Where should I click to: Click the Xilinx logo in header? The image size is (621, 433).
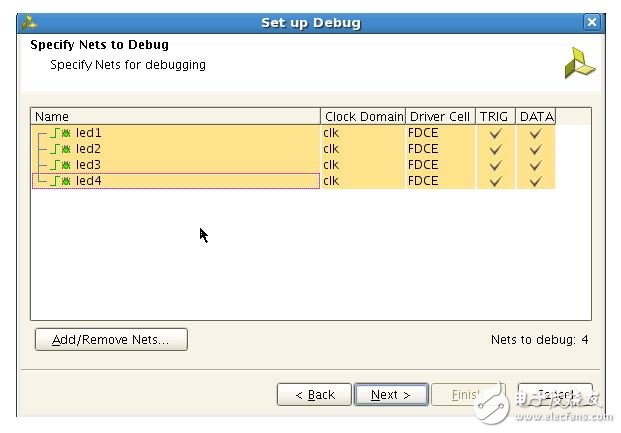579,63
